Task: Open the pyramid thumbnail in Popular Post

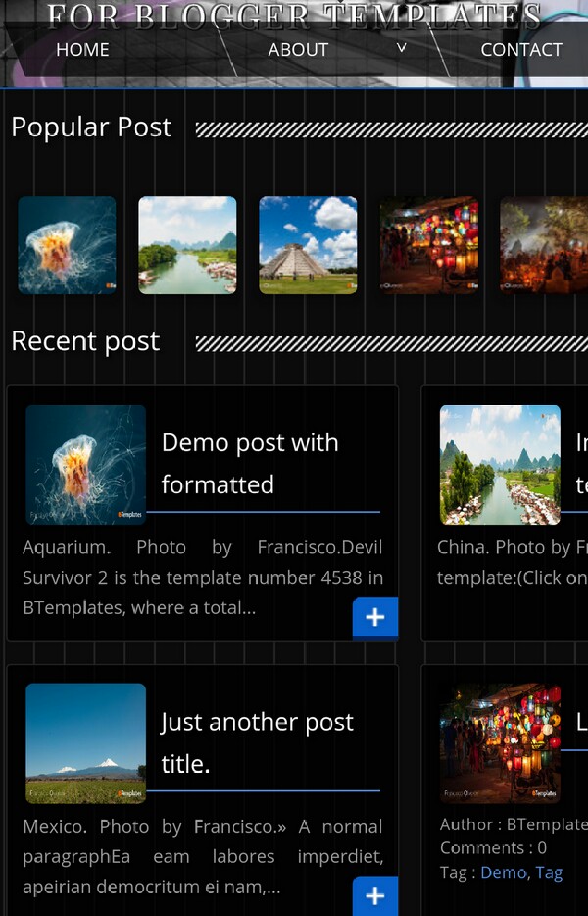Action: point(308,245)
